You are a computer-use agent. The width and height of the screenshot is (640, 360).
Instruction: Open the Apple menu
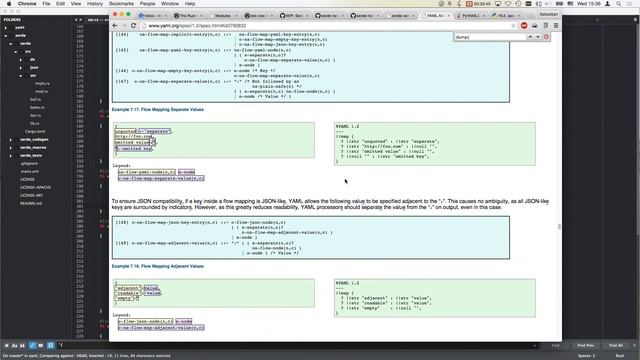[9, 4]
